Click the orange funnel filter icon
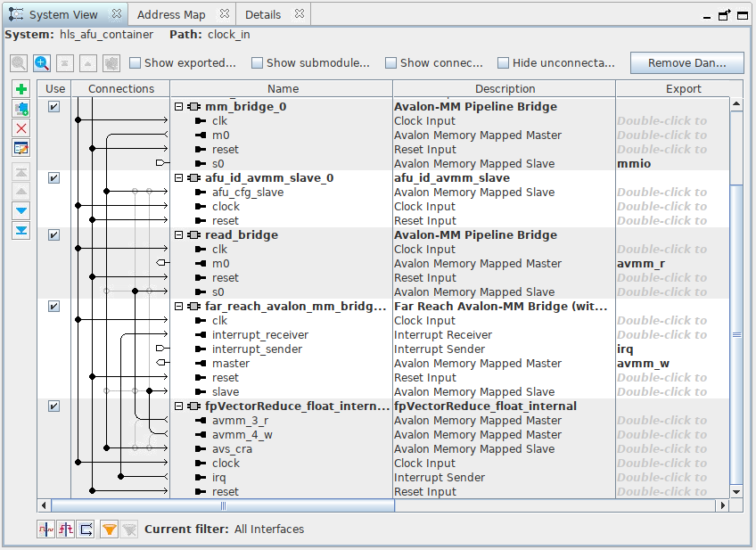This screenshot has width=756, height=550. pos(109,529)
